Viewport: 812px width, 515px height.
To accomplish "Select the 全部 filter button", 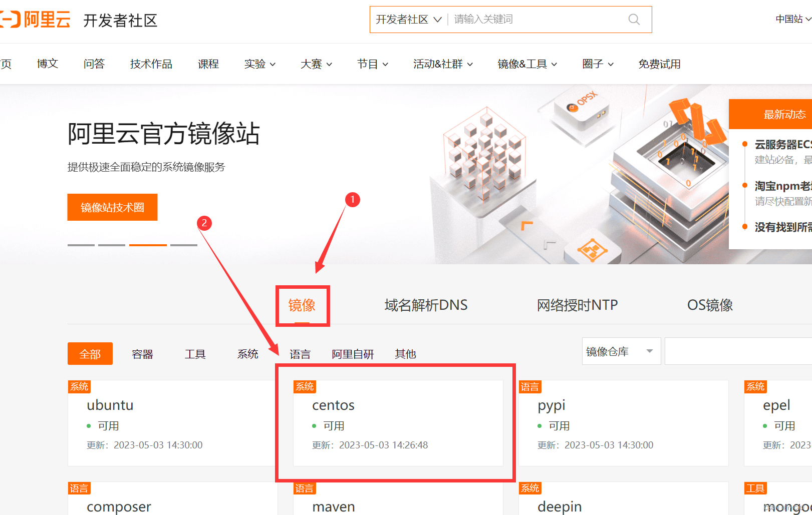I will (x=90, y=354).
